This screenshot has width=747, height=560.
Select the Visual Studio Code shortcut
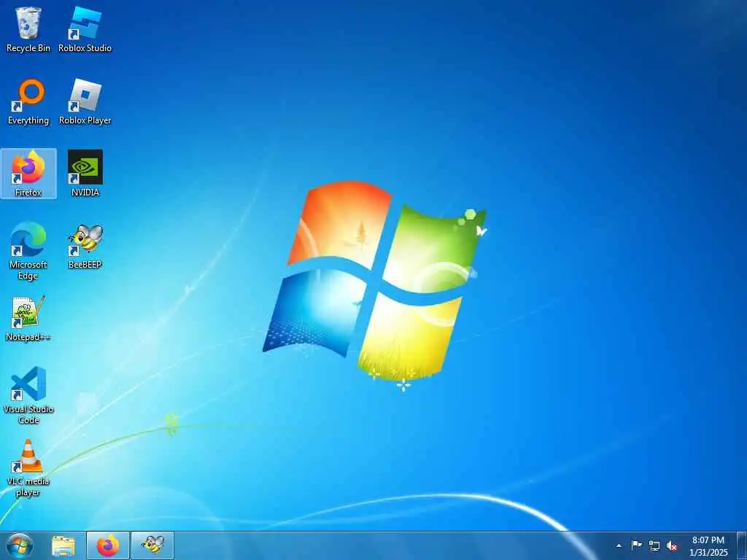coord(28,395)
